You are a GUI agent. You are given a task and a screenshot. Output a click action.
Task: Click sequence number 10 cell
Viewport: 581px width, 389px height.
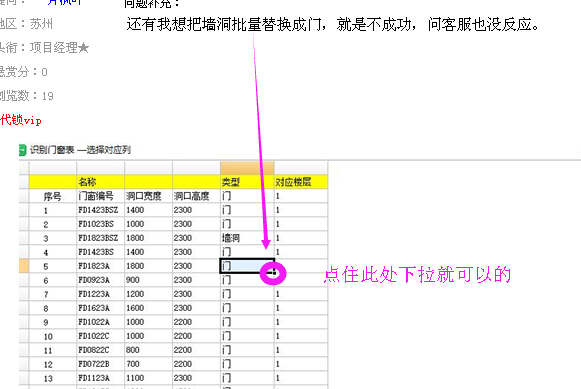(x=53, y=336)
